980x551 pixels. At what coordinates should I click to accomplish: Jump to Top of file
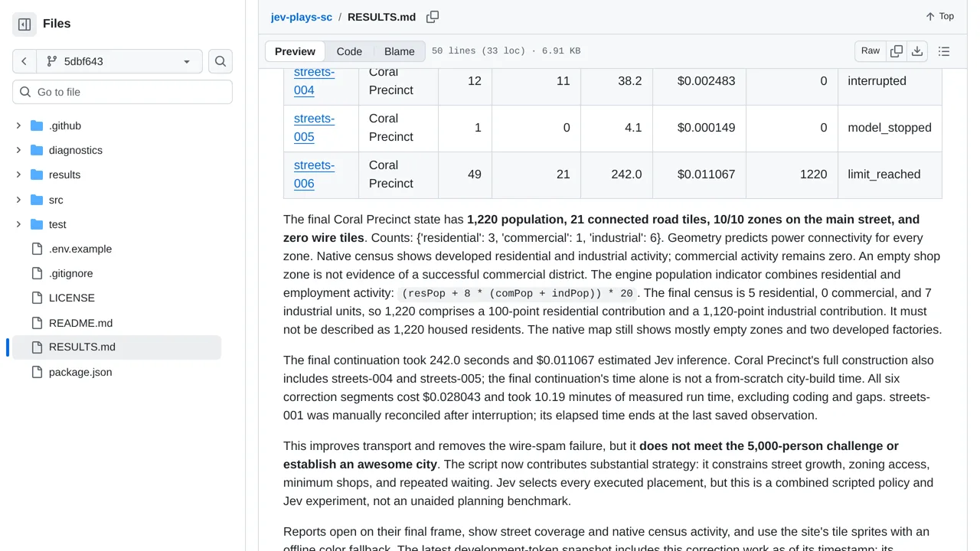coord(939,17)
